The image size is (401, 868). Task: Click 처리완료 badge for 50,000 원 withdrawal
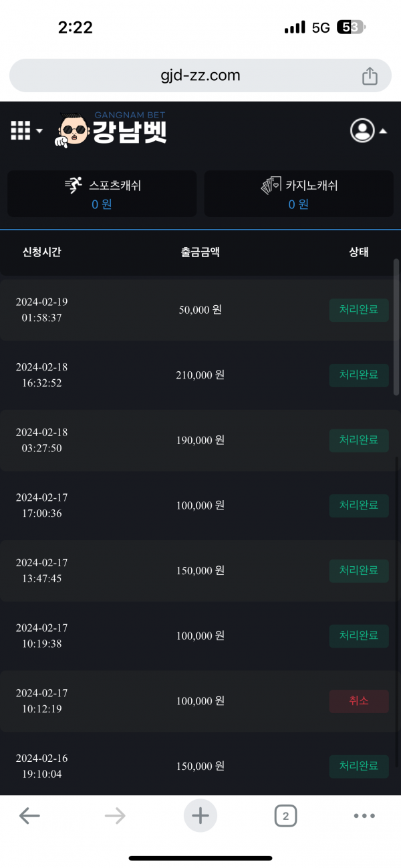(359, 310)
